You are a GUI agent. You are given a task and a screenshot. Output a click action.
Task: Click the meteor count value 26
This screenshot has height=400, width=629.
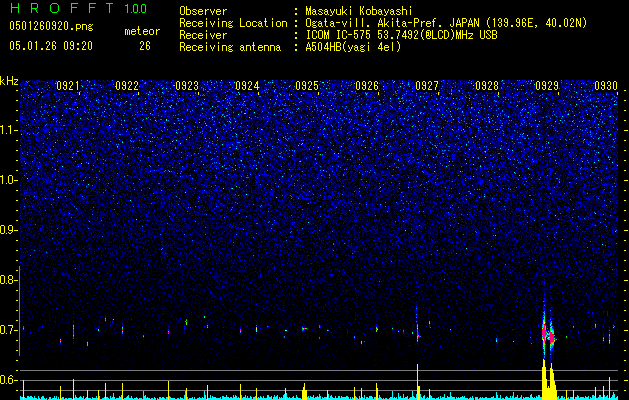145,46
